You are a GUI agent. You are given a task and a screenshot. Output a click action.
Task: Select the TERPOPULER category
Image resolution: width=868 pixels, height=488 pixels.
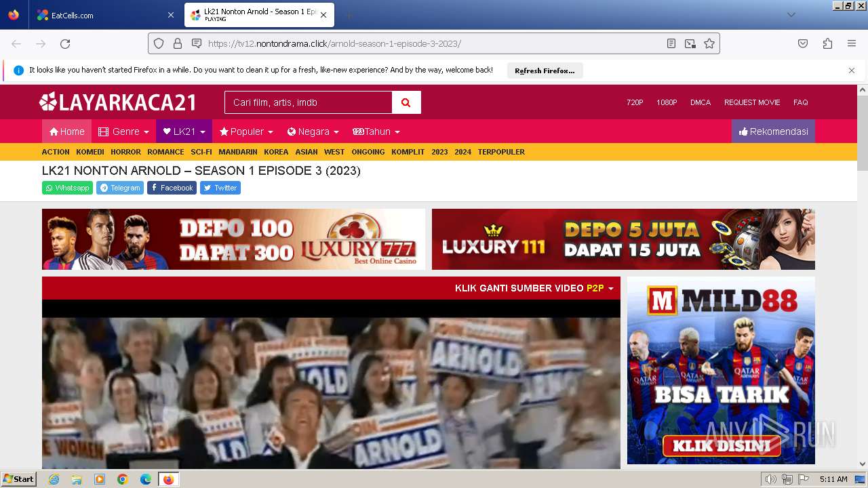click(501, 152)
